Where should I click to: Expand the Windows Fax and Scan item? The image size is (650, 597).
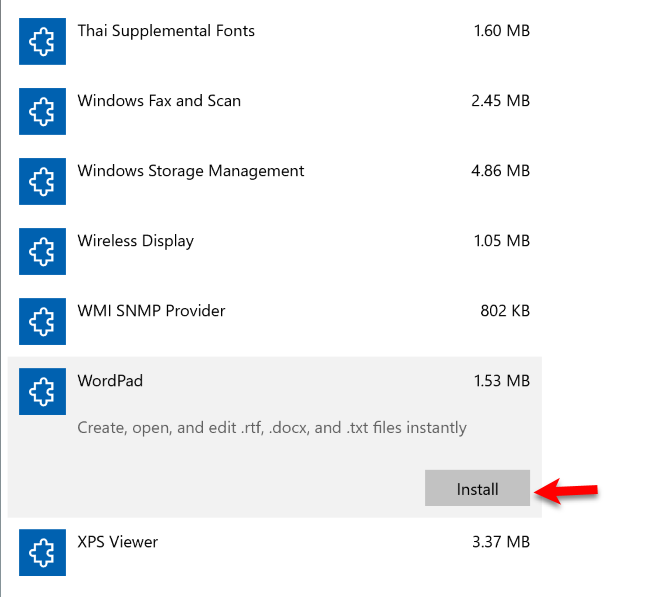[x=159, y=101]
